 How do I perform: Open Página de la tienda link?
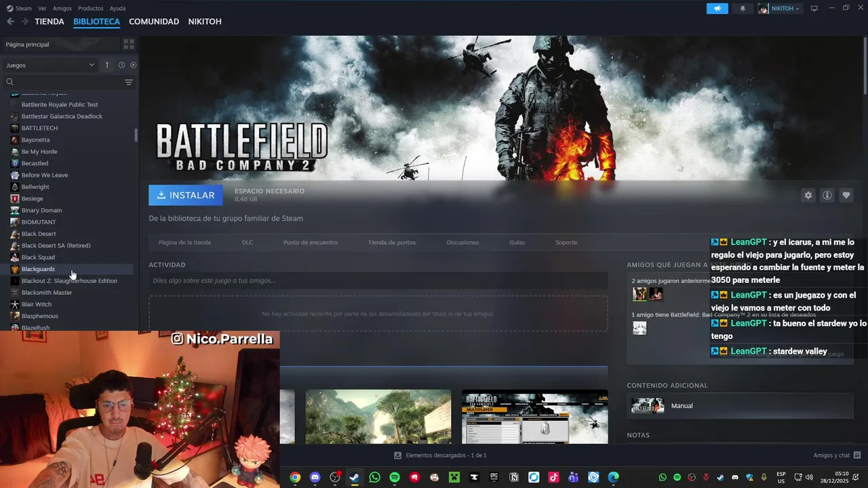[184, 242]
